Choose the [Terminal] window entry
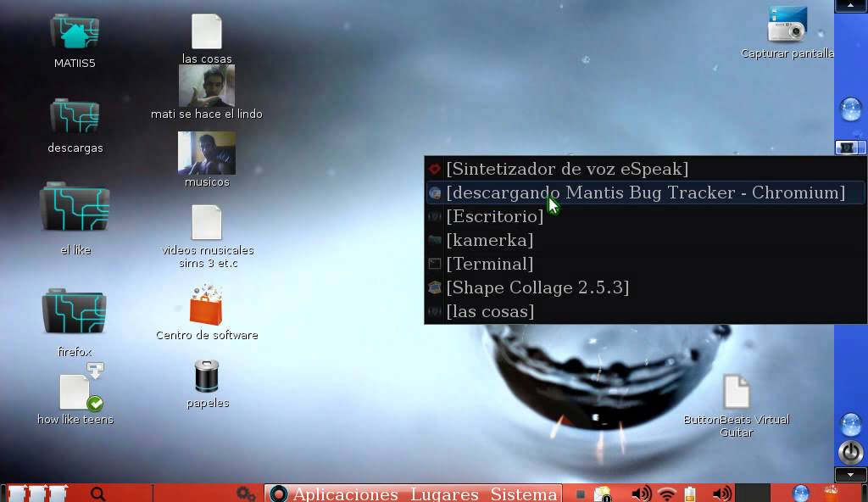Image resolution: width=868 pixels, height=502 pixels. tap(645, 265)
